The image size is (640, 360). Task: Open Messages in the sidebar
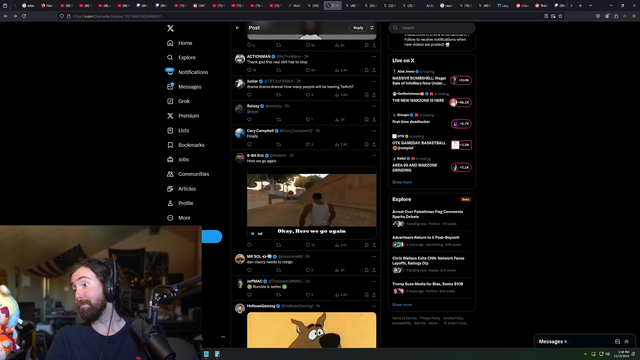pyautogui.click(x=184, y=87)
